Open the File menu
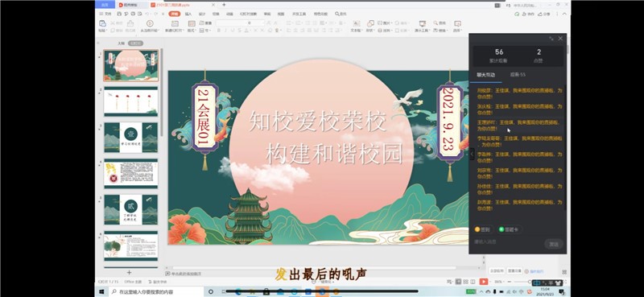Viewport: 644px width, 297px height. (x=105, y=14)
